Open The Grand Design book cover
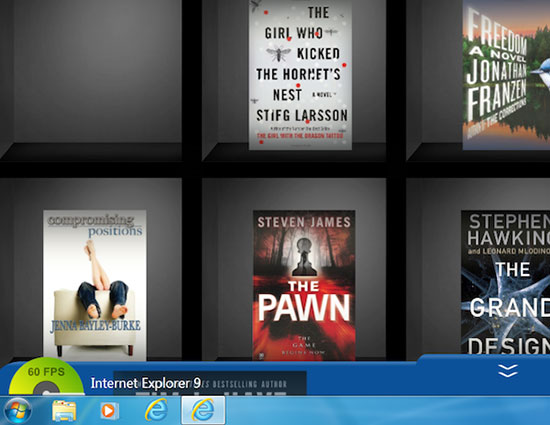 (505, 282)
